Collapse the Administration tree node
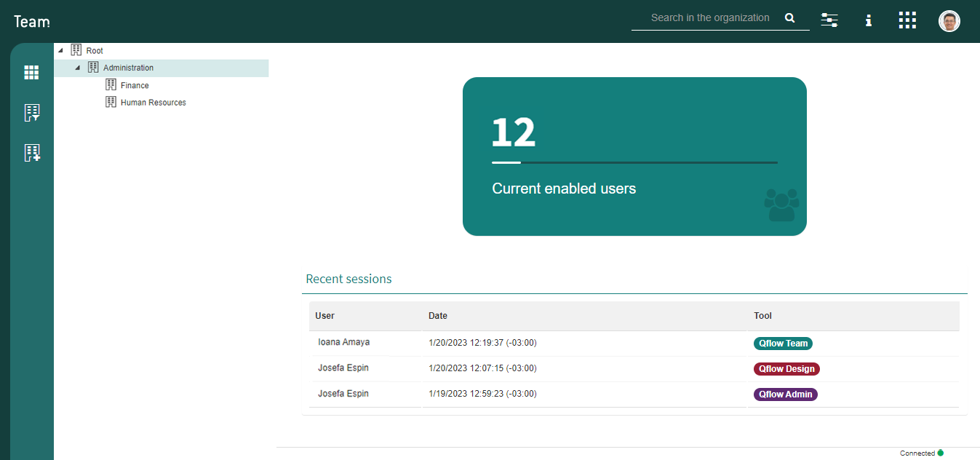The width and height of the screenshot is (980, 460). (78, 68)
